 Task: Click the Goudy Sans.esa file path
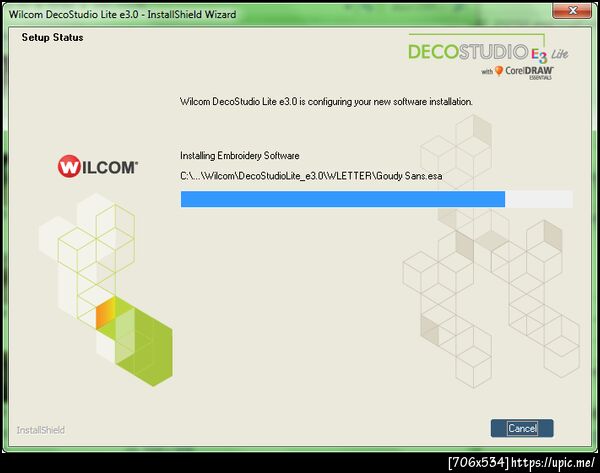point(311,176)
